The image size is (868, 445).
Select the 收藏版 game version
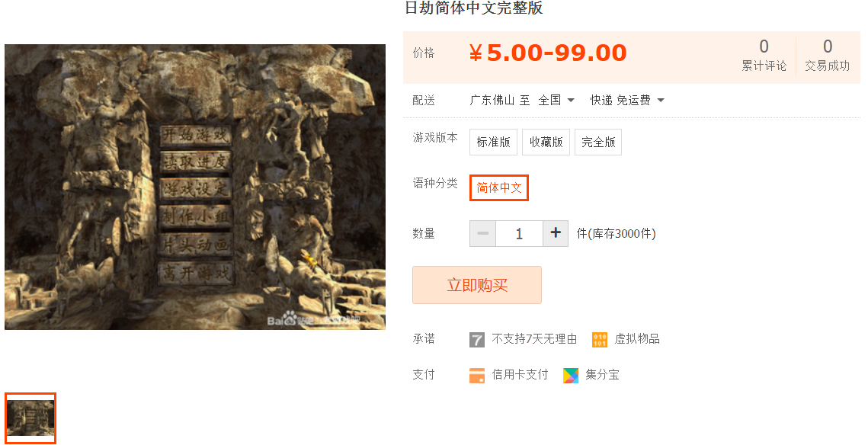point(546,142)
